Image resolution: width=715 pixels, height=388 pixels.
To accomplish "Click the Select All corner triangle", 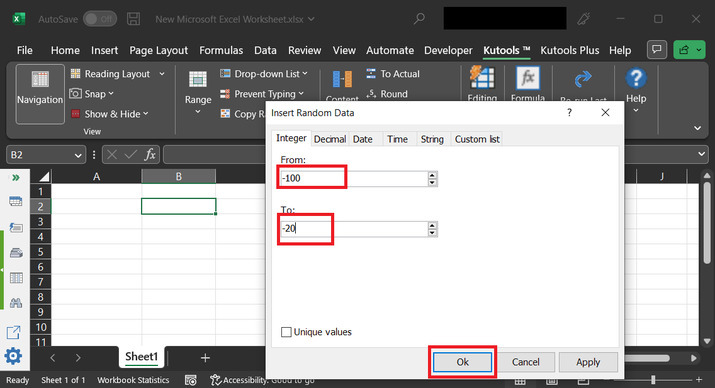I will point(44,176).
